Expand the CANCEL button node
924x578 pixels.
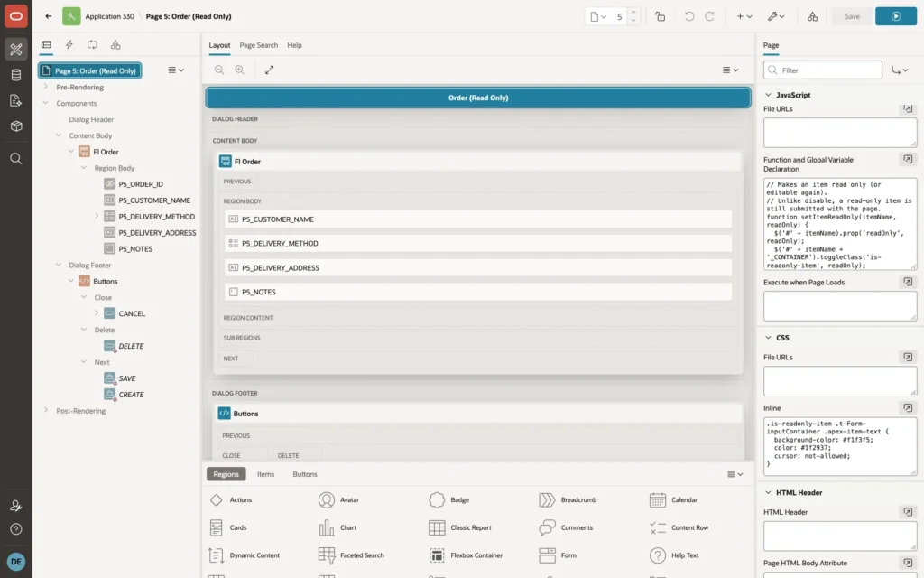97,313
